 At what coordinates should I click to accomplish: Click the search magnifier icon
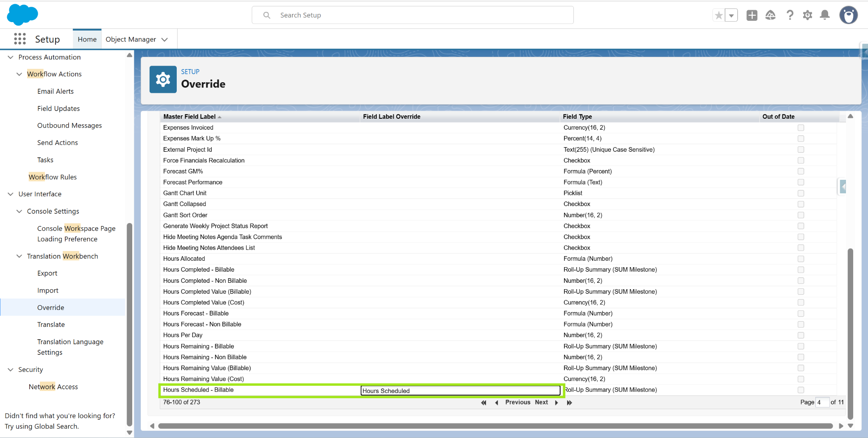[267, 15]
